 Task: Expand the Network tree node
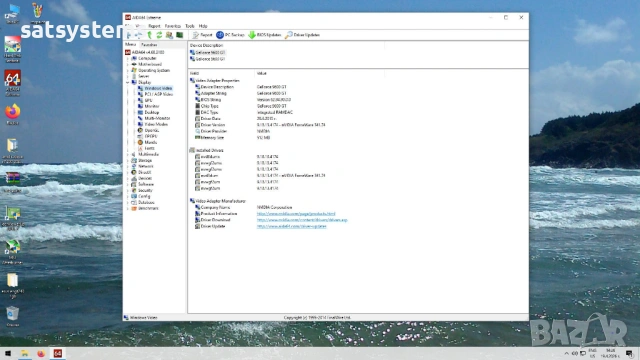(127, 166)
